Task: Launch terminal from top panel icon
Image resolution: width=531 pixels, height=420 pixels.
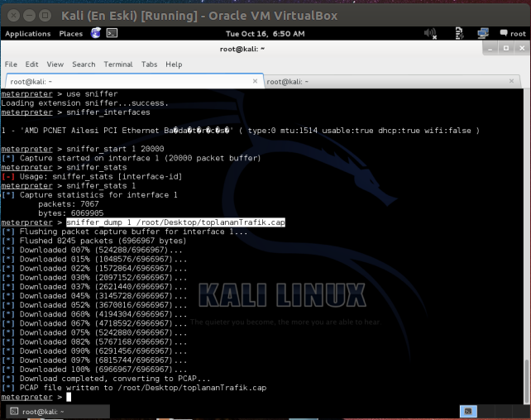Action: [112, 33]
